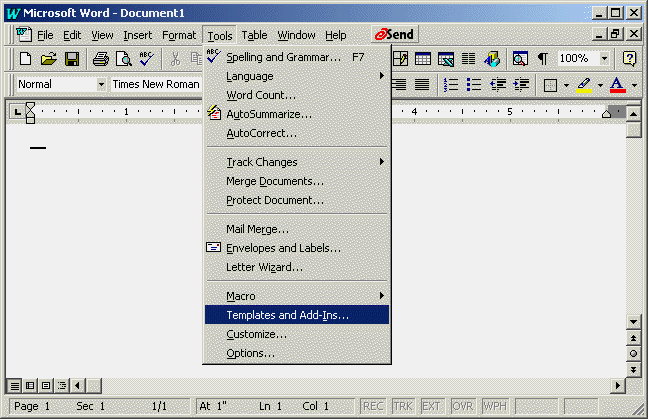Select Templates and Add-Ins menu item
This screenshot has height=419, width=648.
[296, 315]
